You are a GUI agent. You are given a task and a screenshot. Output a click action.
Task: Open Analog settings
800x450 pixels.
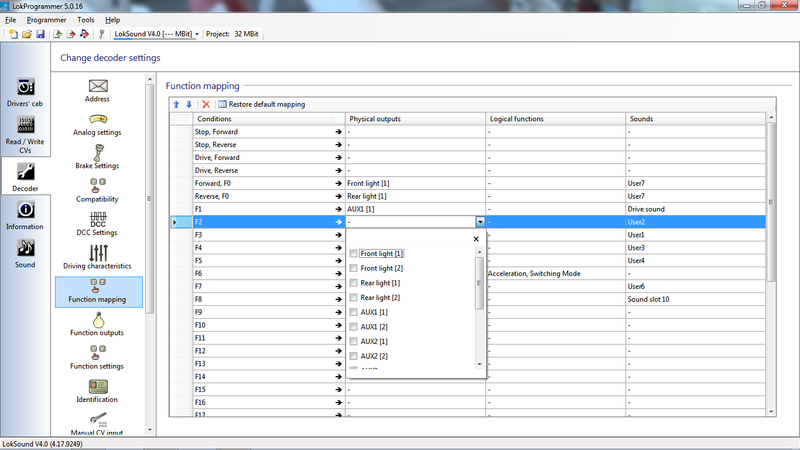(x=97, y=125)
